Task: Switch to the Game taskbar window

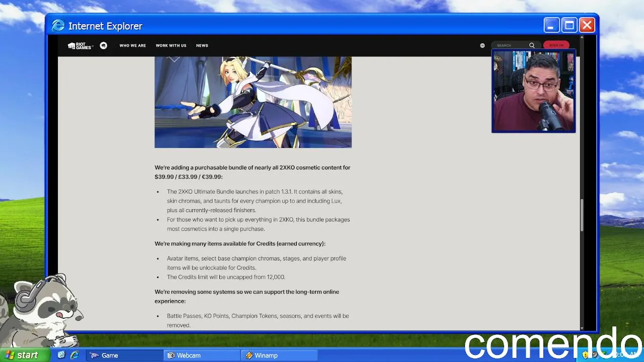Action: pyautogui.click(x=125, y=355)
